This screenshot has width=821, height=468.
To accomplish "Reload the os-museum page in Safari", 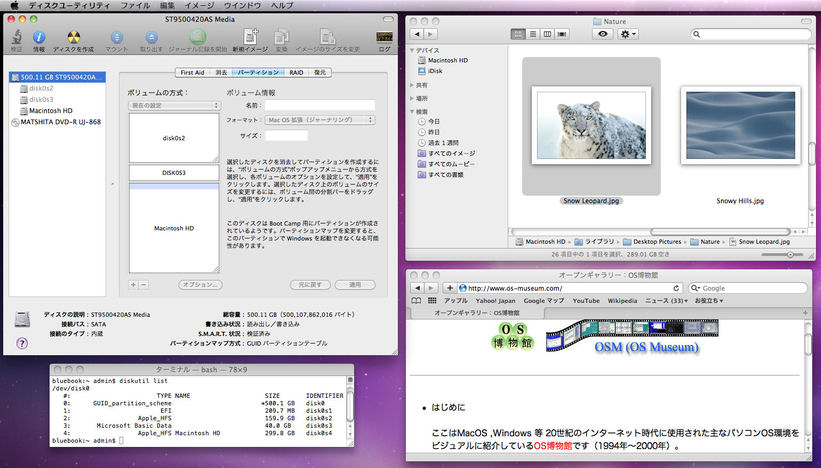I will point(676,288).
